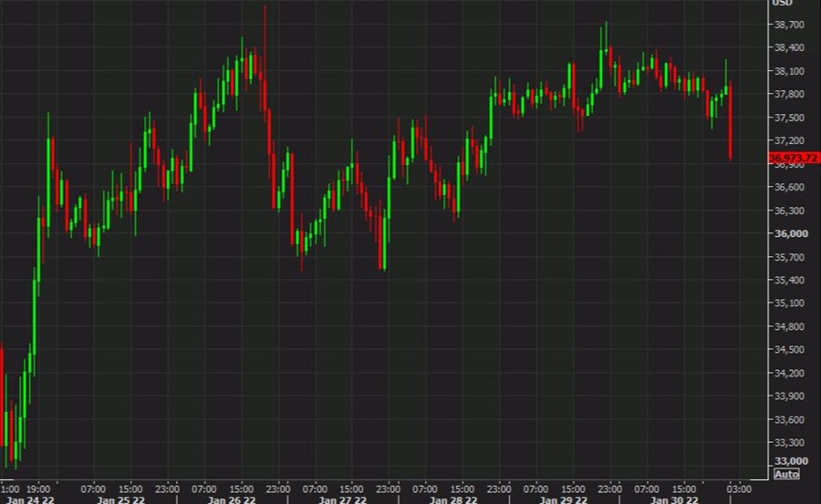Select the Jan 26 22 date marker

point(229,499)
